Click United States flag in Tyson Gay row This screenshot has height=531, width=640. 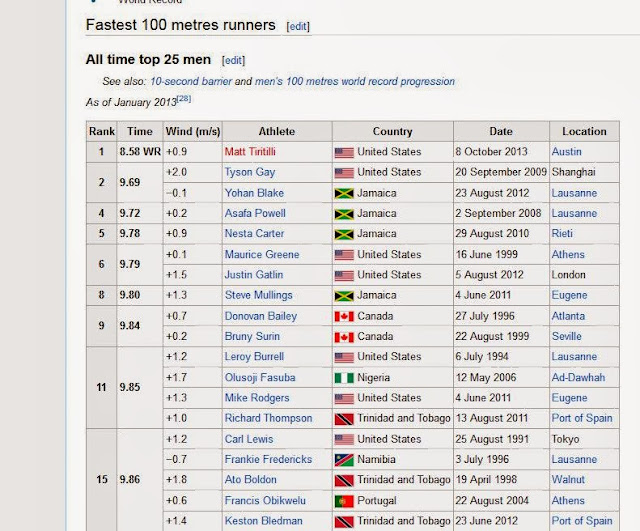click(x=344, y=173)
